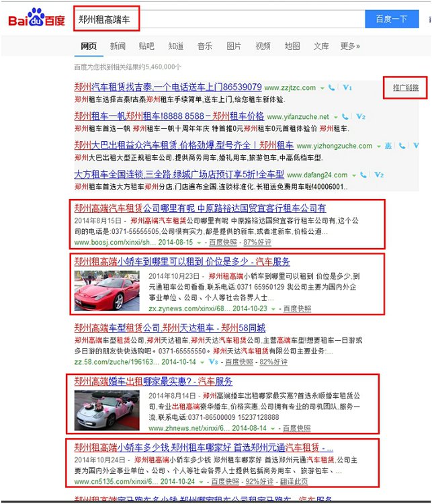Open result 郑州租高端小轿车到哪里可以租到
The image size is (432, 504).
182,261
